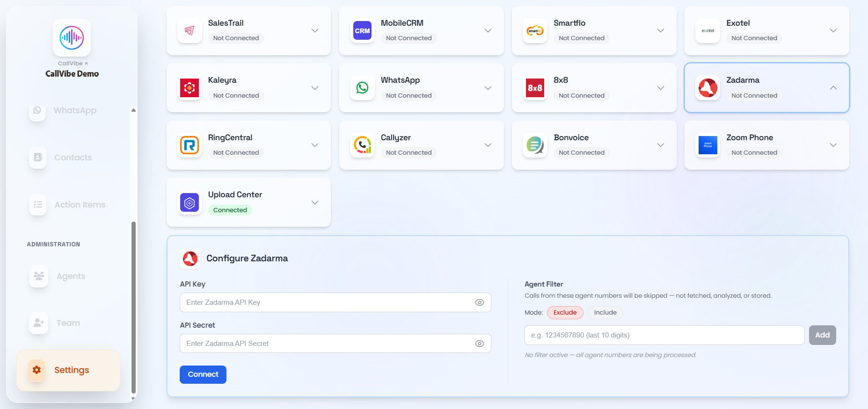This screenshot has height=409, width=868.
Task: Click the Team add-user icon in sidebar
Action: [x=39, y=323]
